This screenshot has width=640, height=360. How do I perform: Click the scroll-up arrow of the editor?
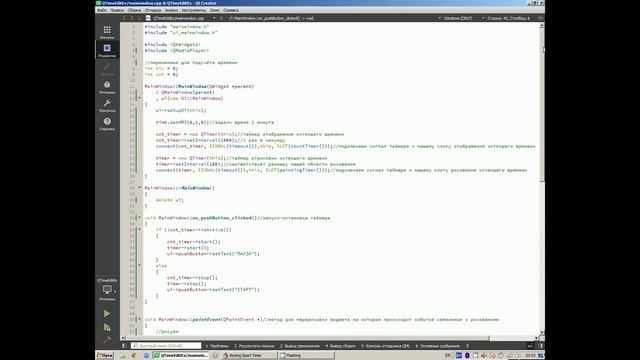tap(542, 26)
